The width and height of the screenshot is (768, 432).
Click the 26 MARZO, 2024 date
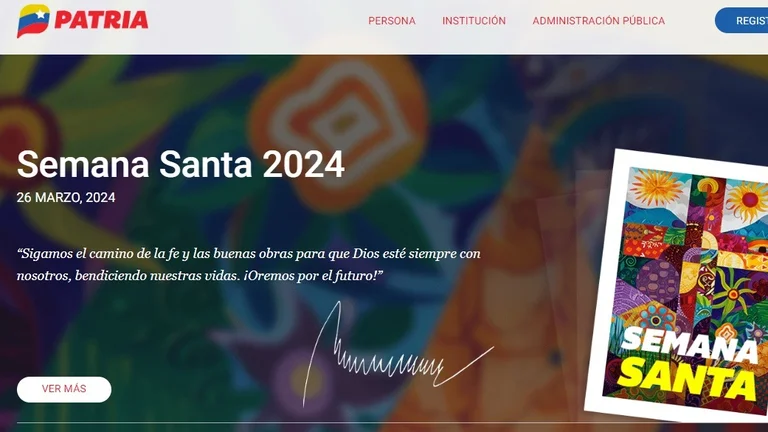pos(66,197)
